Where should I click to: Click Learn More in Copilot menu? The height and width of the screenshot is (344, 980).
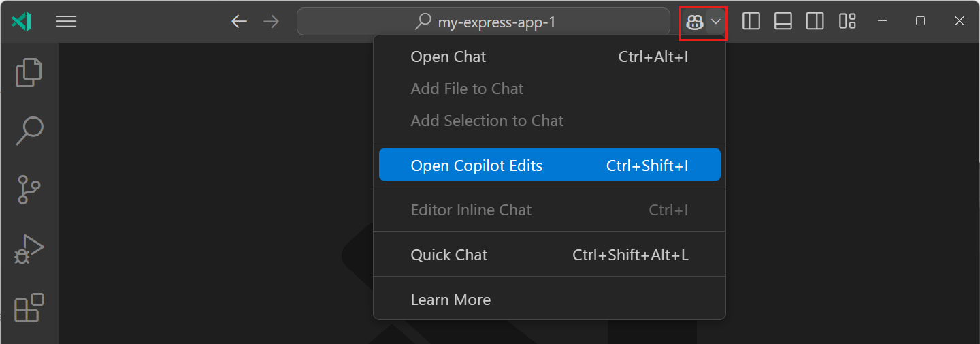[x=451, y=300]
